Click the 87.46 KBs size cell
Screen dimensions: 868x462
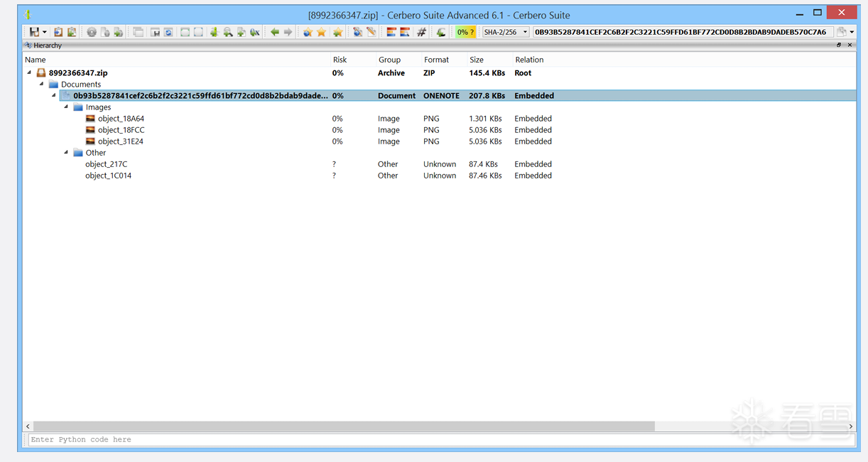click(485, 175)
